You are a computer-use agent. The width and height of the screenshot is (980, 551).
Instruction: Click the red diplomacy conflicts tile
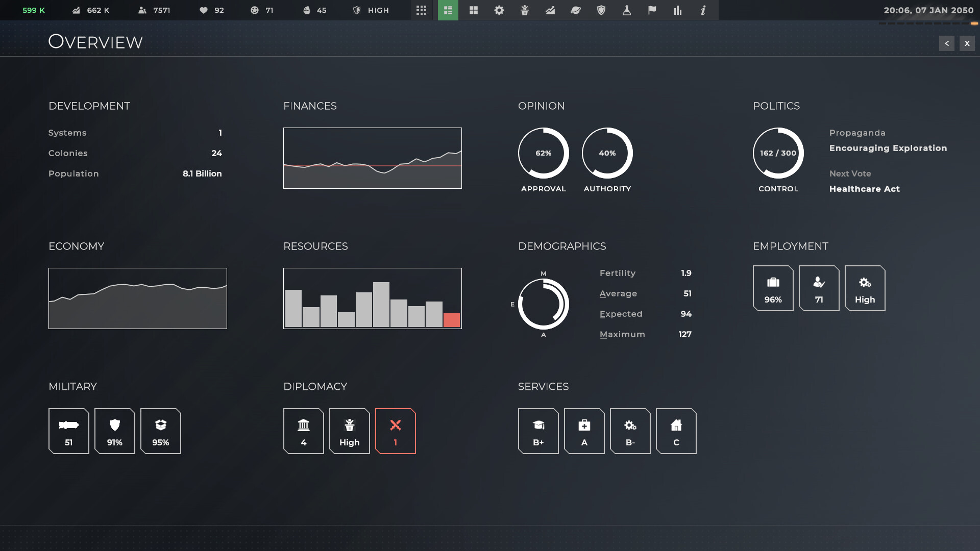395,431
